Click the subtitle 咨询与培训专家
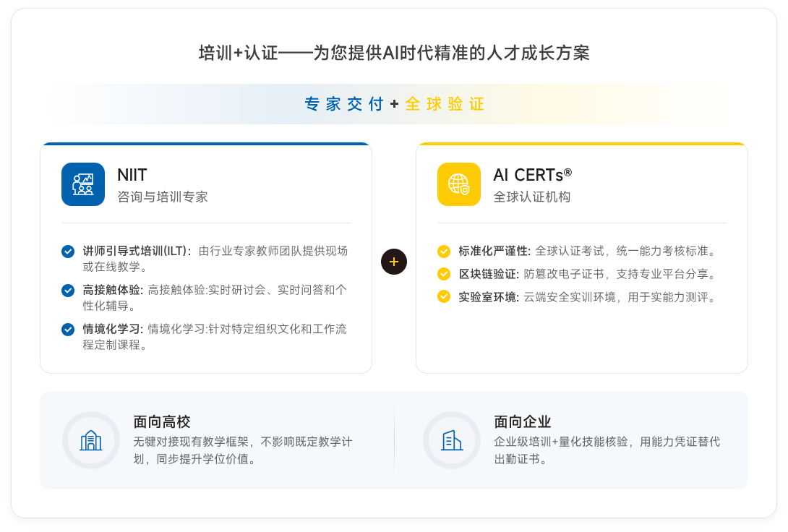Viewport: 788px width, 532px height. click(163, 197)
